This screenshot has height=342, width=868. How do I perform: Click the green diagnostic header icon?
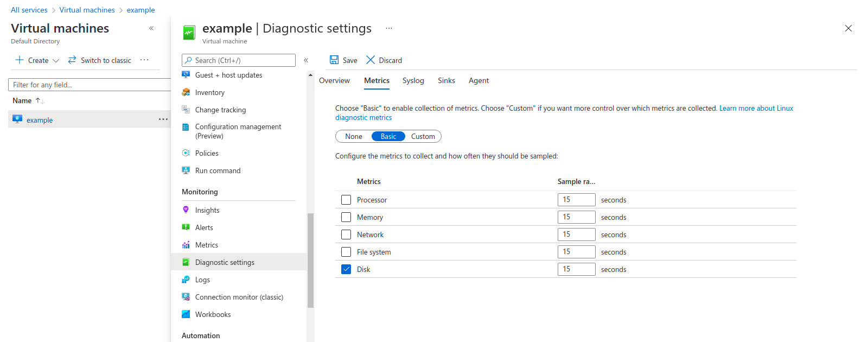[x=189, y=33]
